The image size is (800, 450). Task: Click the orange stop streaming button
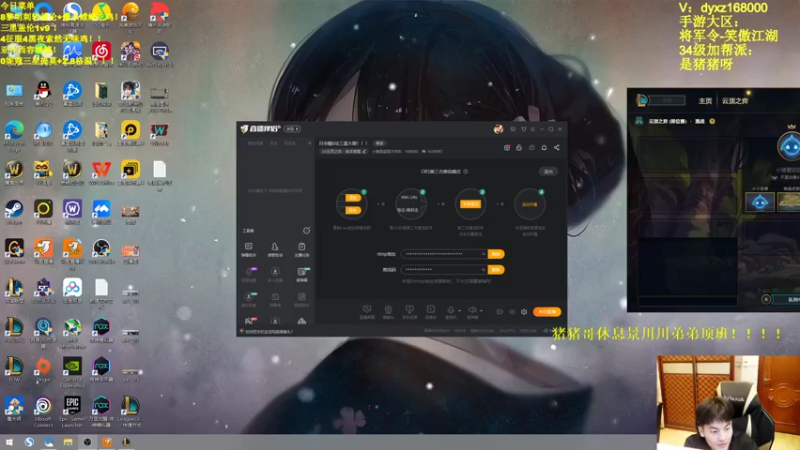click(x=547, y=312)
